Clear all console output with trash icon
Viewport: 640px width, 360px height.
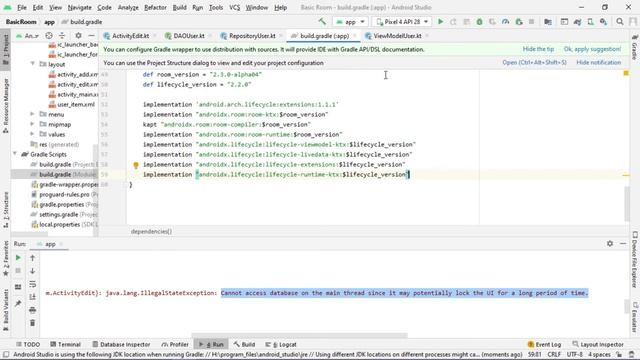pyautogui.click(x=33, y=323)
